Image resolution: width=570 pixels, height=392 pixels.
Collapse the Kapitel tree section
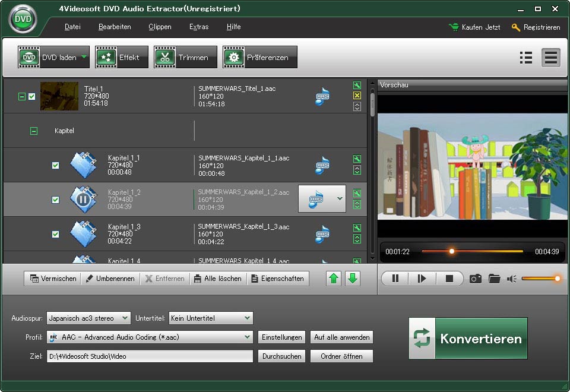[34, 131]
